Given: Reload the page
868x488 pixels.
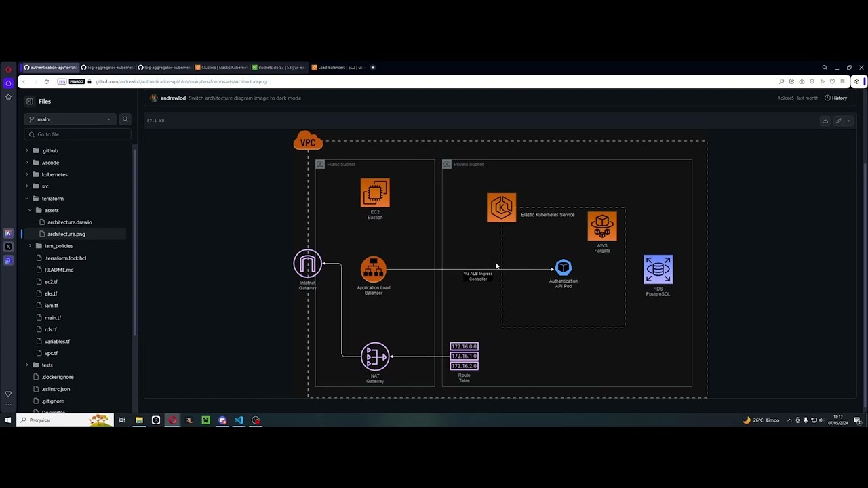Looking at the screenshot, I should [x=47, y=81].
